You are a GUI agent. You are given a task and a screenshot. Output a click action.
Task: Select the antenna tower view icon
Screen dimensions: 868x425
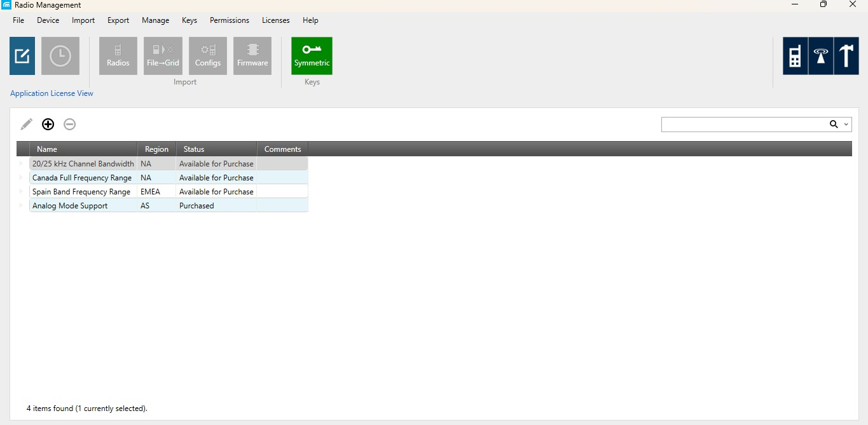point(821,56)
